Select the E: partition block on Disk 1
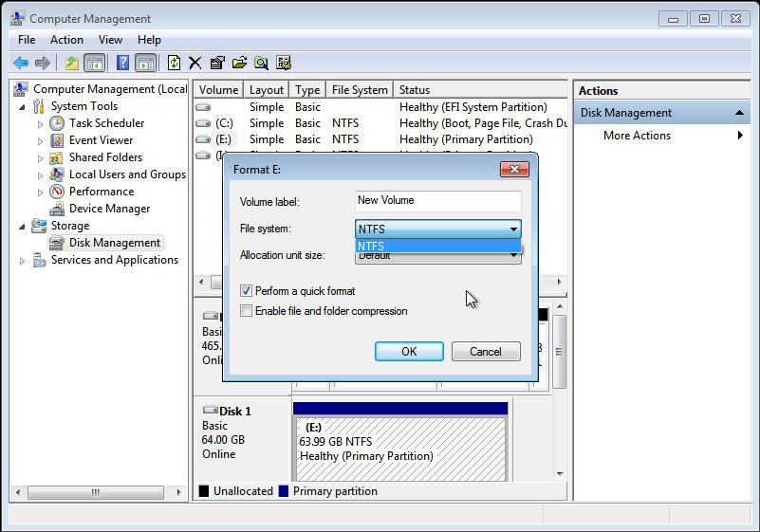Screen dimensions: 760x532 coord(400,441)
